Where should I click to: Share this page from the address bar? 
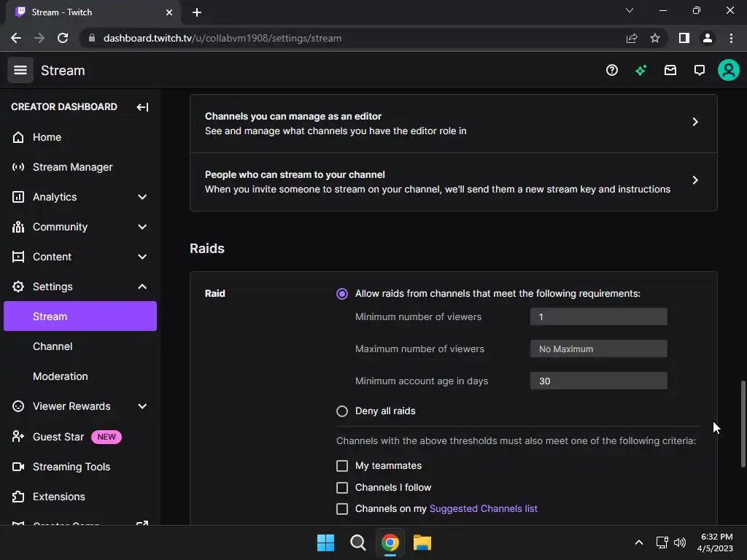click(x=632, y=38)
